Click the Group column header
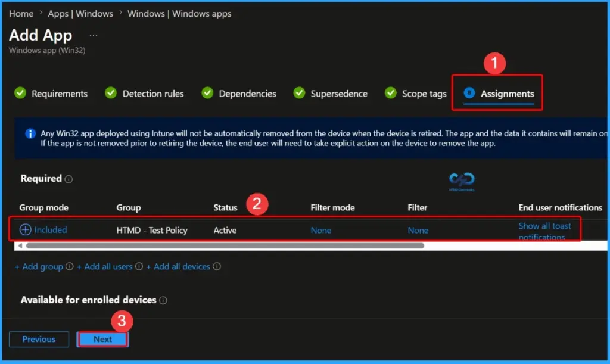Image resolution: width=610 pixels, height=364 pixels. point(129,208)
